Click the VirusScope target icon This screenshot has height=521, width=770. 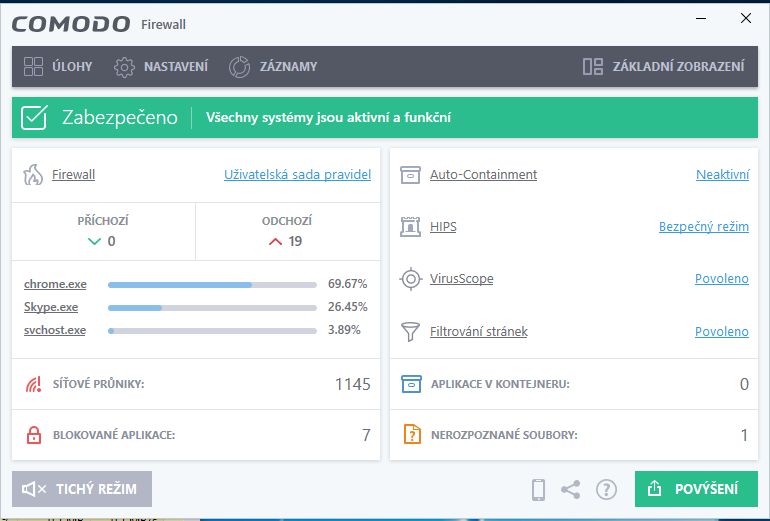click(x=409, y=279)
